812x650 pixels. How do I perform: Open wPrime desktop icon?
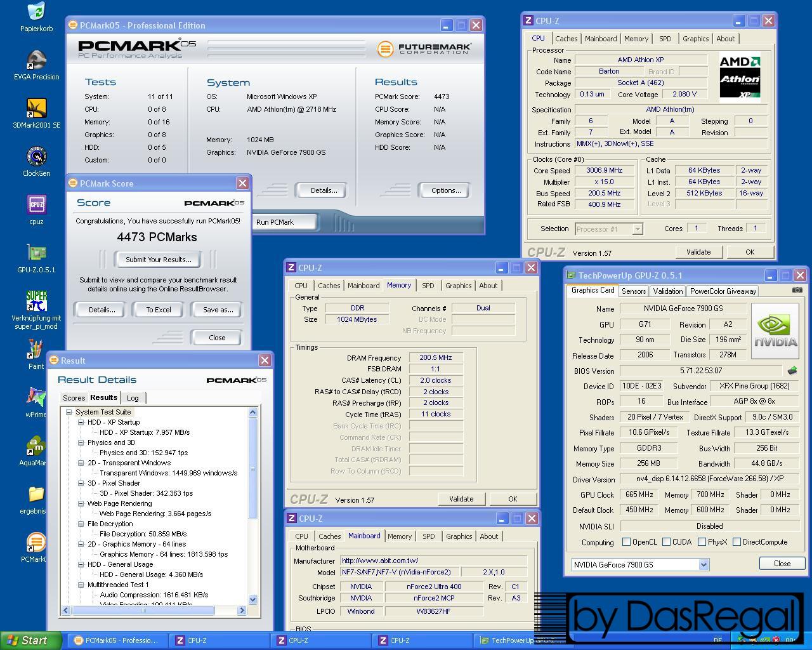coord(36,398)
